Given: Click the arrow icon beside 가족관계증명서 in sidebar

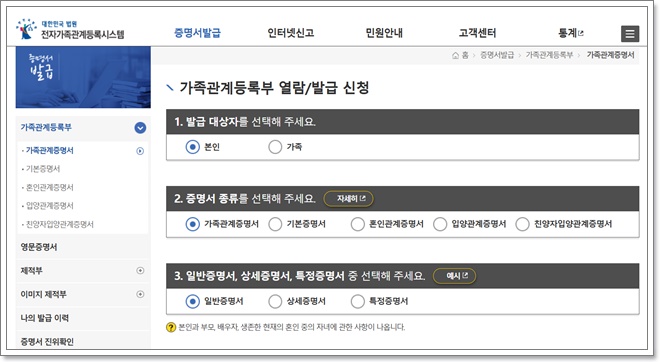Looking at the screenshot, I should pos(140,151).
